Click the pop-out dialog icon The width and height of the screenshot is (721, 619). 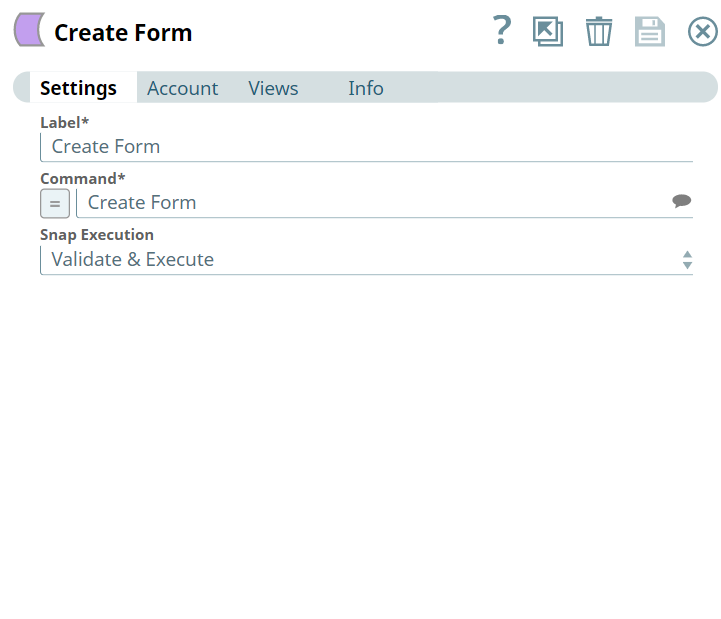[x=548, y=31]
